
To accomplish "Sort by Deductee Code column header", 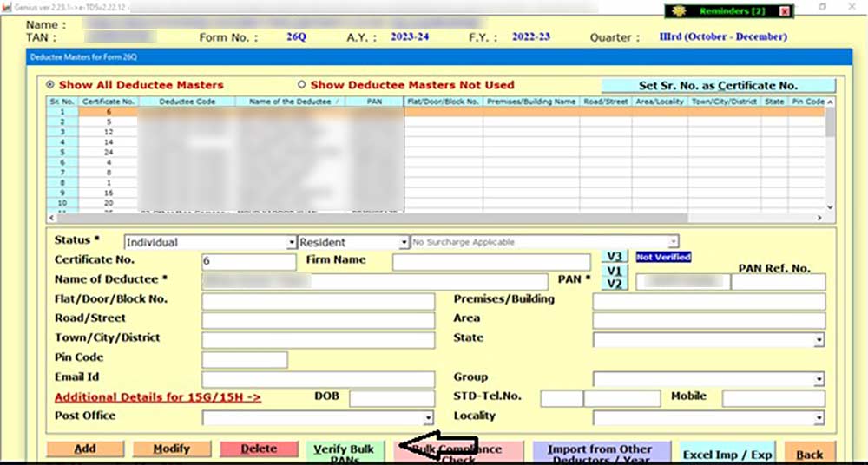I will [187, 102].
